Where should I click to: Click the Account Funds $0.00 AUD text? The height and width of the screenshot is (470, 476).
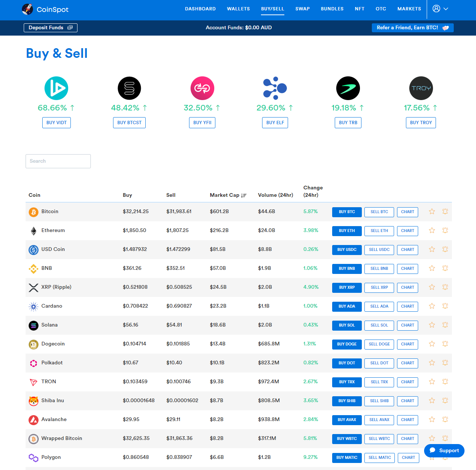[239, 28]
